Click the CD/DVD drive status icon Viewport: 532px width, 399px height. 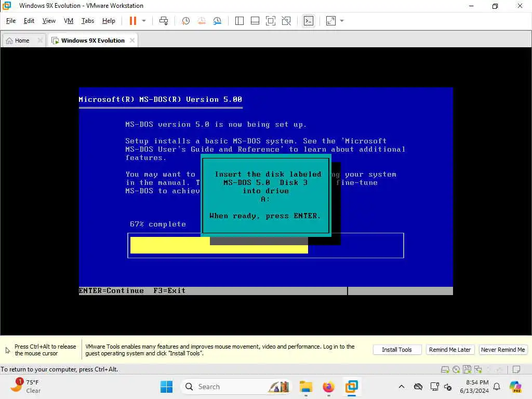pyautogui.click(x=456, y=369)
